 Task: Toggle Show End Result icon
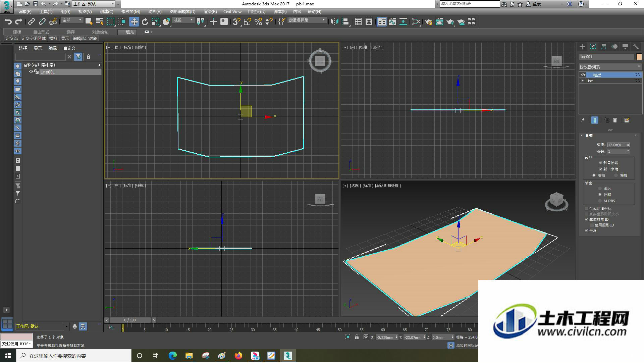point(595,120)
